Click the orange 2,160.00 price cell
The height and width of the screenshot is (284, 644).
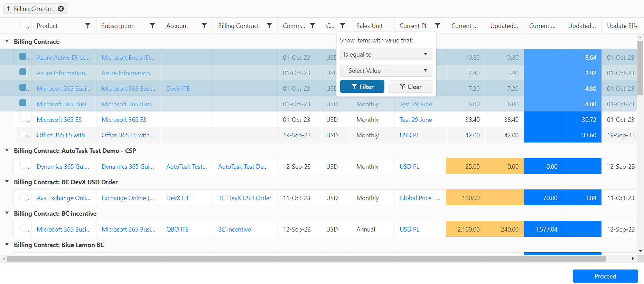coord(465,229)
